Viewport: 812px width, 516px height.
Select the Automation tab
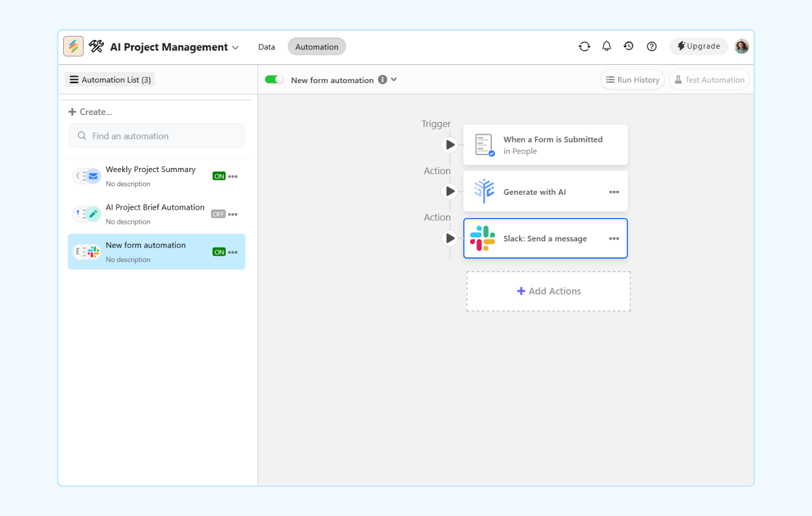[316, 47]
